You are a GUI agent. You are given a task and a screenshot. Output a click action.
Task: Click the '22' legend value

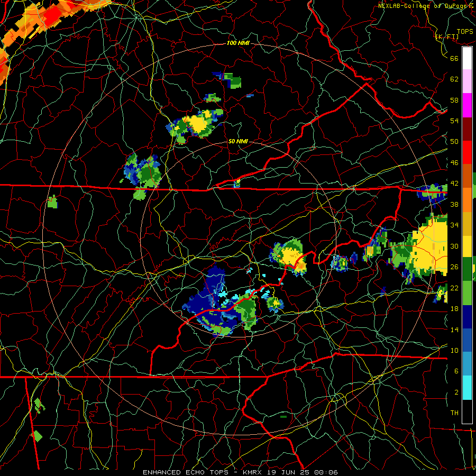coord(454,288)
